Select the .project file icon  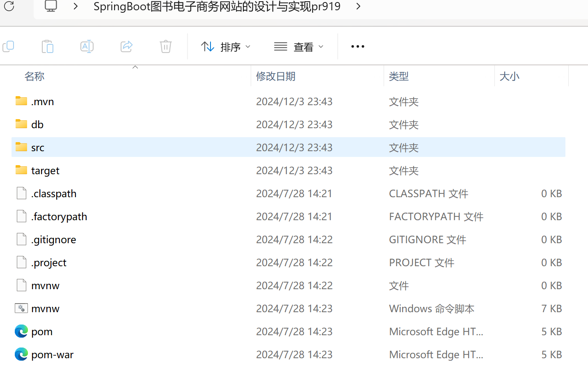pyautogui.click(x=21, y=262)
